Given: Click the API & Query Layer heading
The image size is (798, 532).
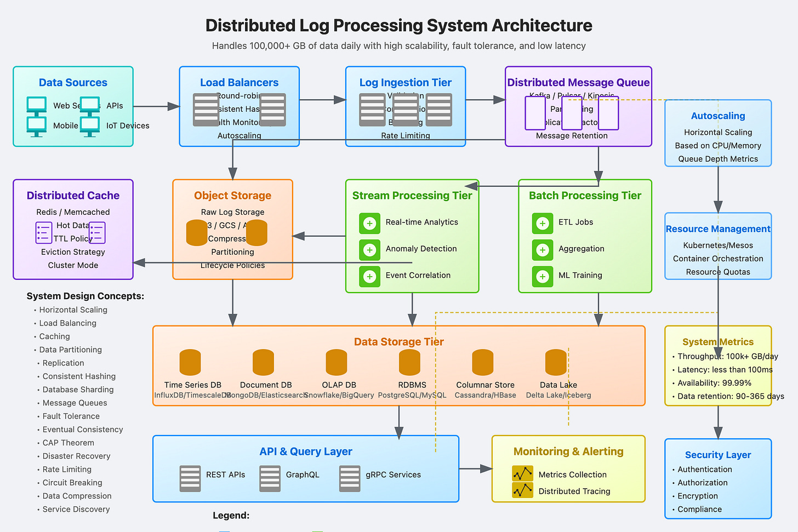Looking at the screenshot, I should pos(306,451).
